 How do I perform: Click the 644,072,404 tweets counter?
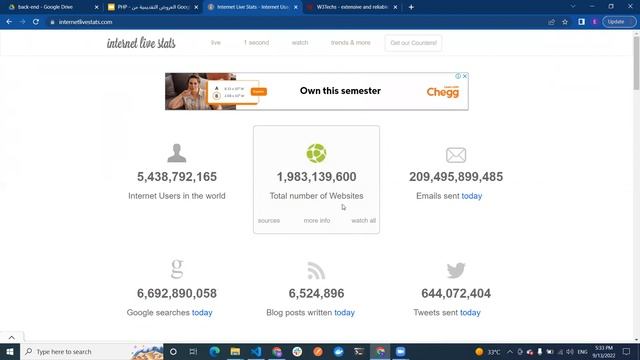[456, 293]
